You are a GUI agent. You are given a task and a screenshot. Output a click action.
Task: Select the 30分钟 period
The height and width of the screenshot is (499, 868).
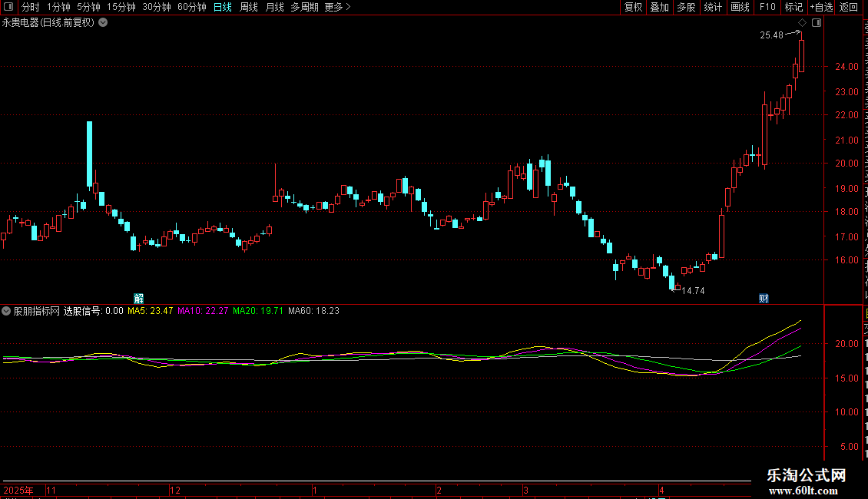point(157,7)
